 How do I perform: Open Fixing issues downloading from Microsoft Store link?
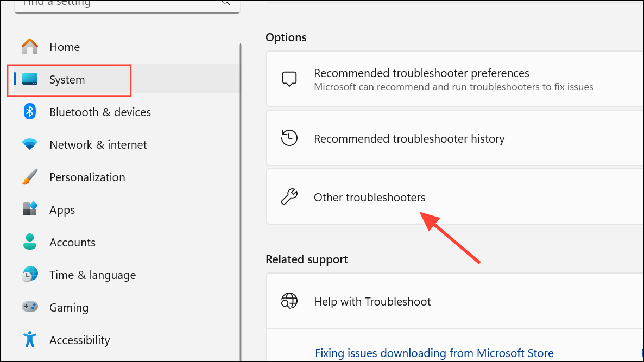[x=434, y=353]
